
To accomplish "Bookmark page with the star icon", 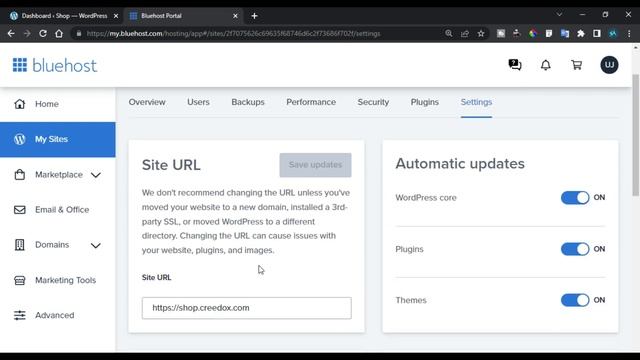I will (481, 33).
